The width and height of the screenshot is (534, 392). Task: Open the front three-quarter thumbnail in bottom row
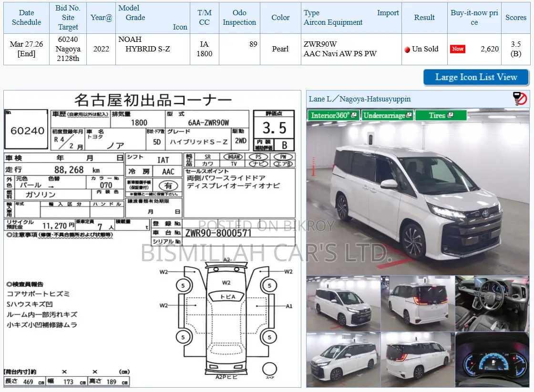(x=343, y=359)
